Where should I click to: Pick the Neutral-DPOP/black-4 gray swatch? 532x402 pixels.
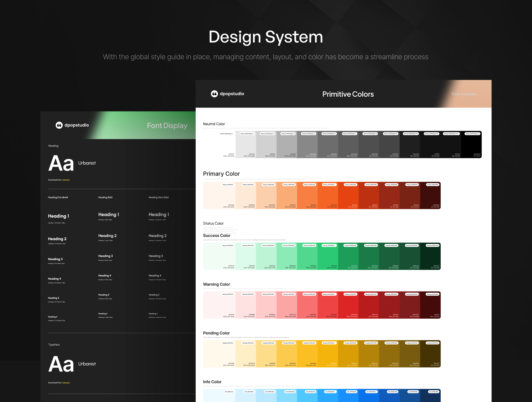point(287,145)
